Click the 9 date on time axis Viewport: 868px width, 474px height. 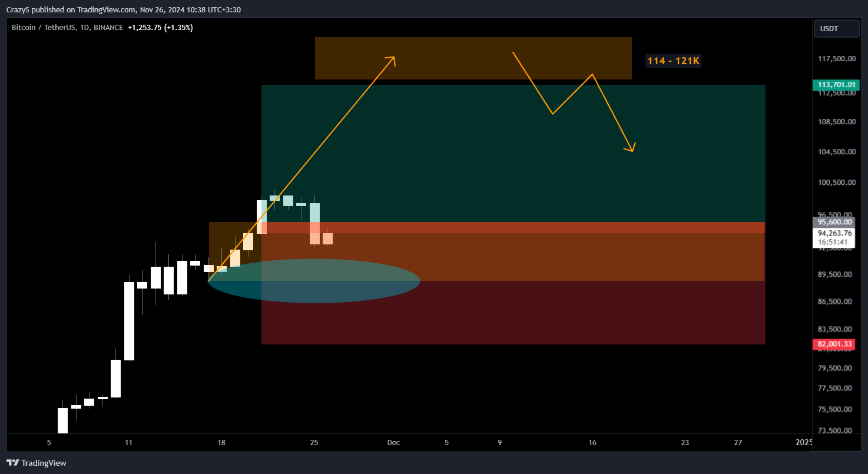[x=500, y=443]
